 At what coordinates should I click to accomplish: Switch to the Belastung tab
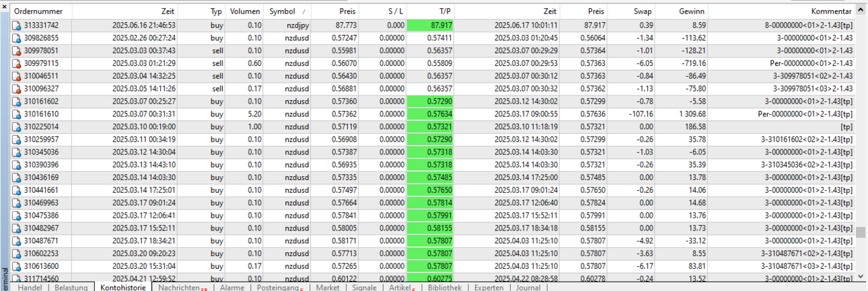click(x=71, y=287)
